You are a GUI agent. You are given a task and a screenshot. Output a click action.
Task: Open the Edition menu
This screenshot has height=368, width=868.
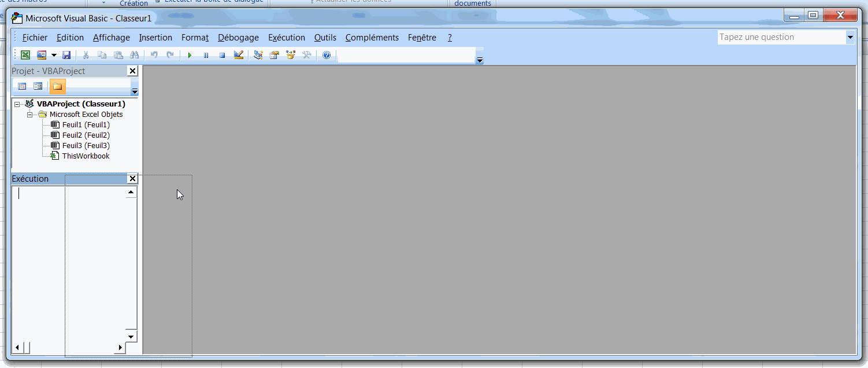(x=70, y=38)
